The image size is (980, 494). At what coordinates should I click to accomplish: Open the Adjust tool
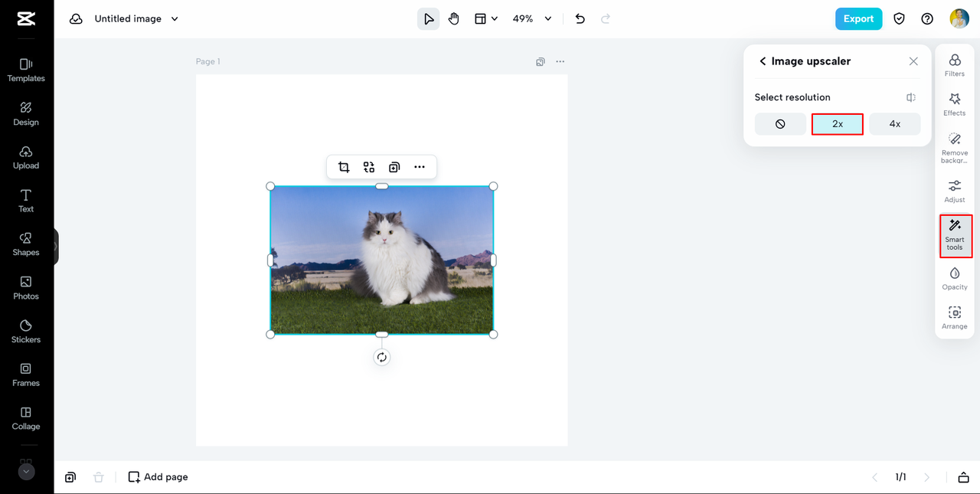(x=955, y=191)
